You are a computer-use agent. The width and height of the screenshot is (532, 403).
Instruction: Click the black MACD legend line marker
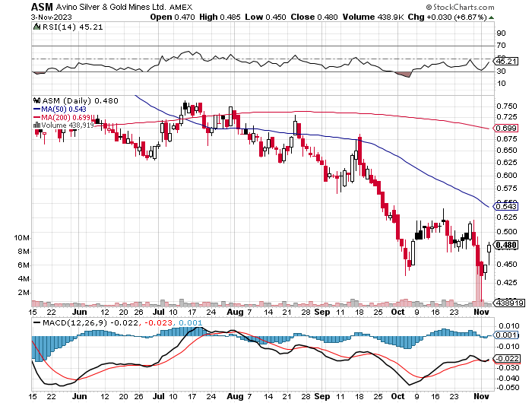(37, 322)
